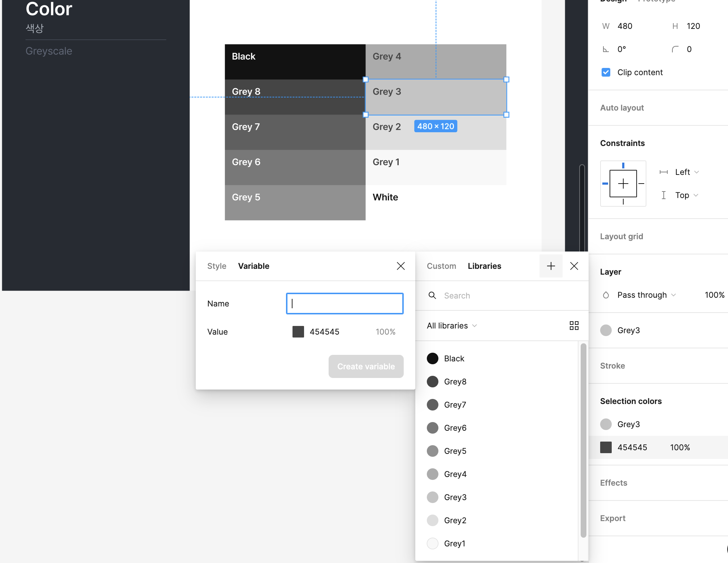The height and width of the screenshot is (563, 728).
Task: Click the variable Name input field
Action: (345, 304)
